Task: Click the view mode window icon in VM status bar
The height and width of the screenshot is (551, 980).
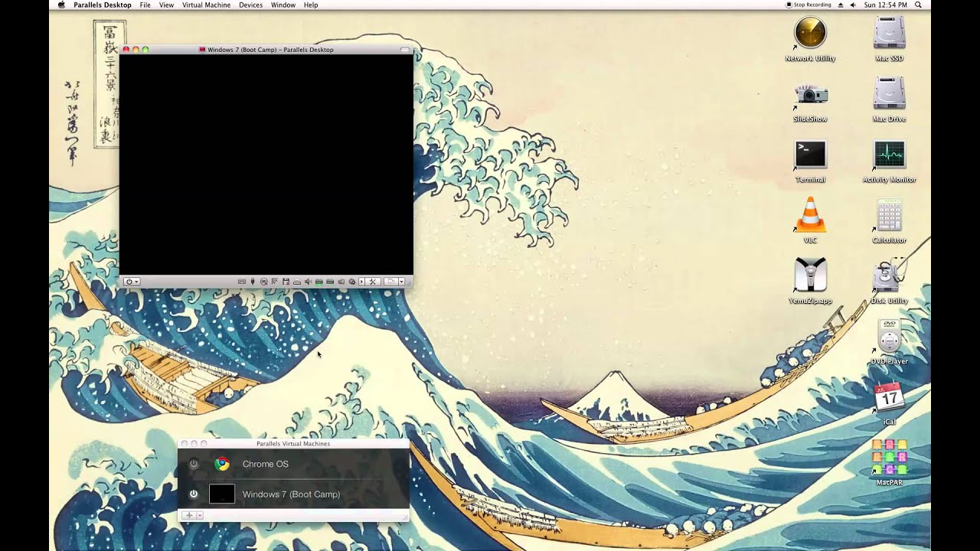Action: (x=390, y=282)
